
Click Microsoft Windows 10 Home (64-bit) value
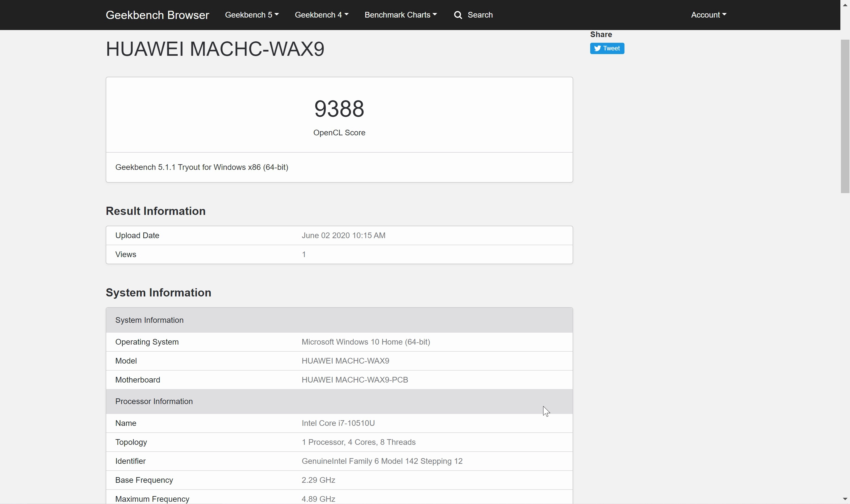pos(366,342)
